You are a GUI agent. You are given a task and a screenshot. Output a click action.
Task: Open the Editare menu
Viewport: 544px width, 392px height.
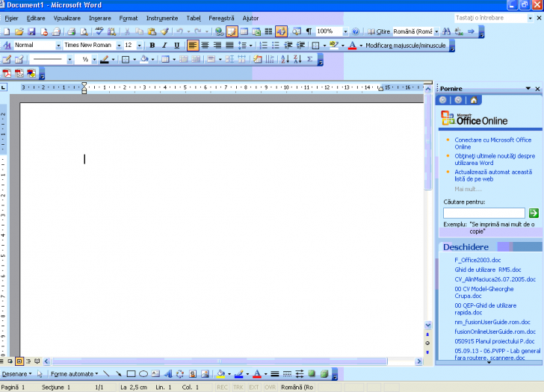pos(36,19)
